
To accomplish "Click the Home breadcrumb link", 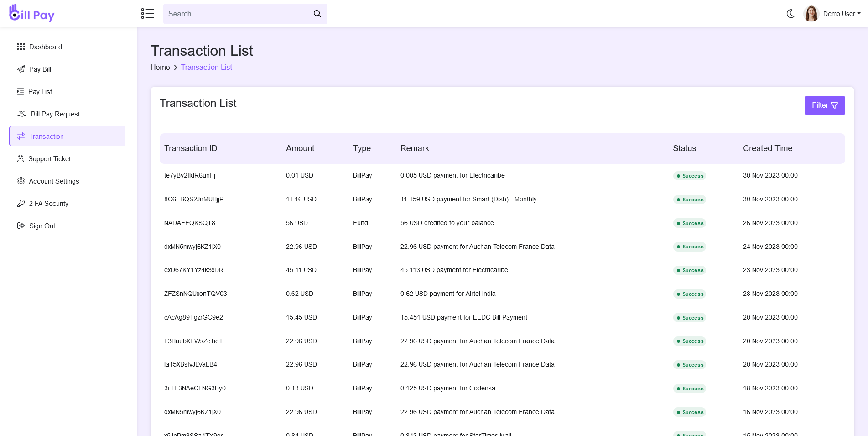I will click(160, 67).
